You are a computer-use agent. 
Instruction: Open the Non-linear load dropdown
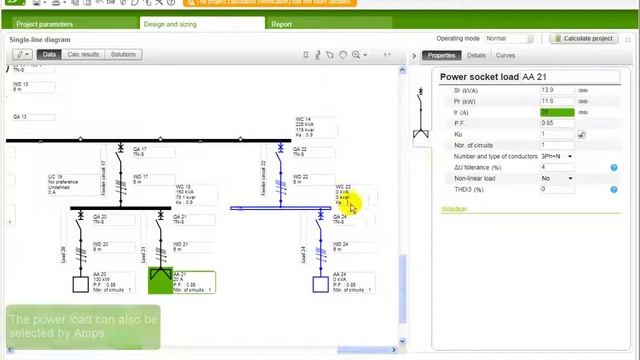point(556,178)
